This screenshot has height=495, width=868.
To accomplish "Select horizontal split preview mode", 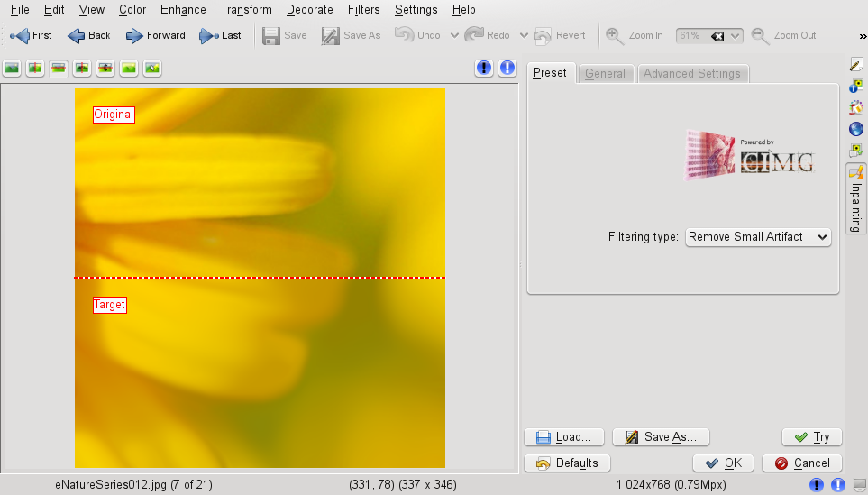I will (58, 69).
